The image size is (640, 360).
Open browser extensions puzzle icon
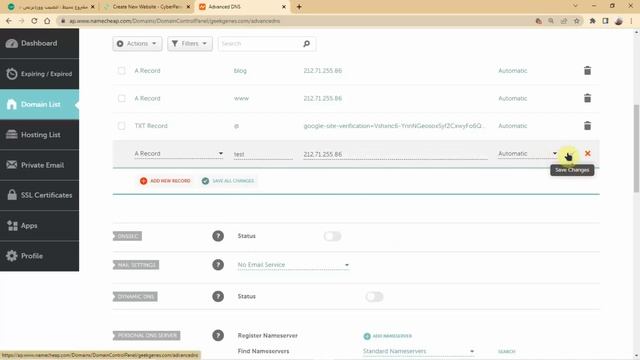(x=592, y=21)
